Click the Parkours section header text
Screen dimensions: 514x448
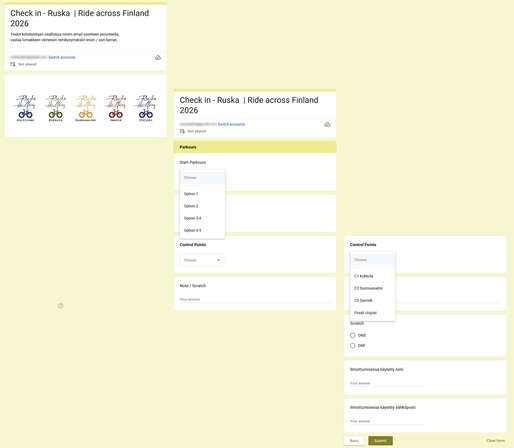tap(188, 147)
